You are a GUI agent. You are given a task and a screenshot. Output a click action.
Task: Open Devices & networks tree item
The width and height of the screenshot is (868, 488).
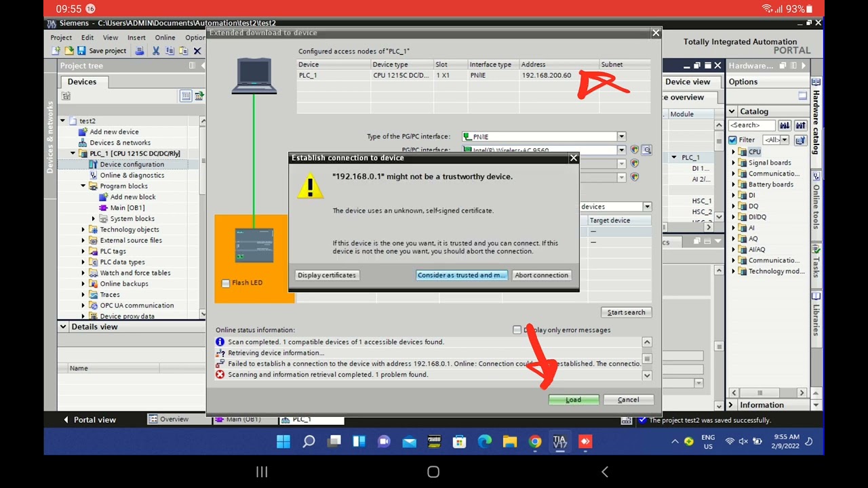click(x=120, y=142)
